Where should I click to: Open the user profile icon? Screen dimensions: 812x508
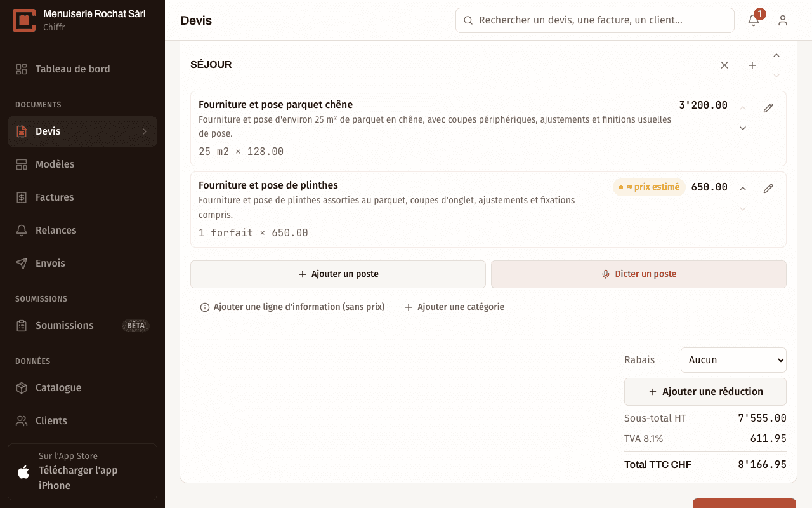[783, 20]
